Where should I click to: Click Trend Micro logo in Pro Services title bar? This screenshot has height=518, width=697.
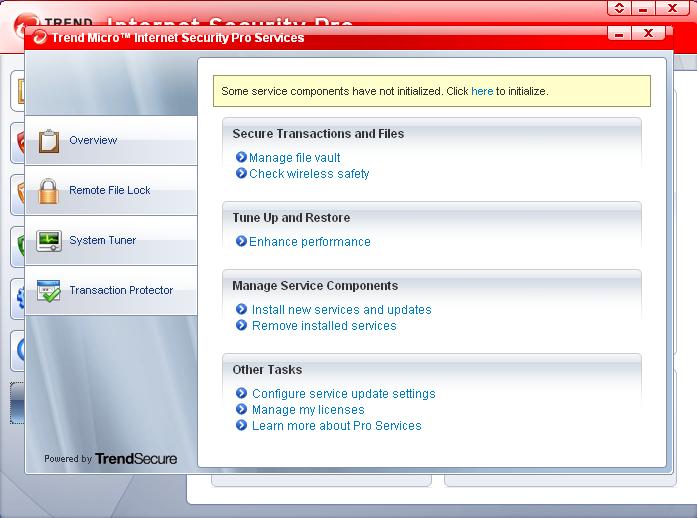(40, 37)
